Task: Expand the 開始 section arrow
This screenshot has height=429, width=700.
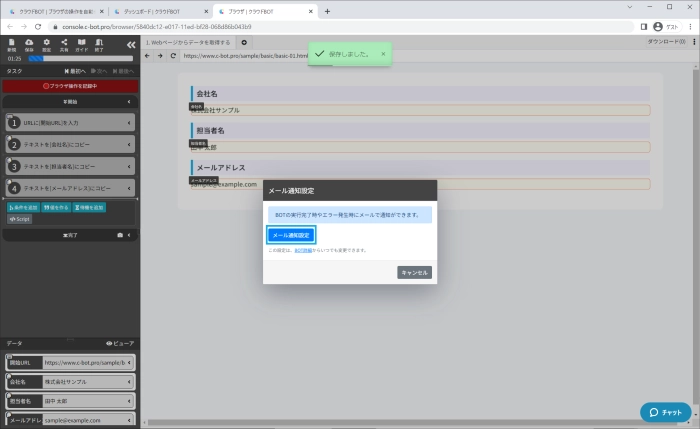Action: [130, 101]
